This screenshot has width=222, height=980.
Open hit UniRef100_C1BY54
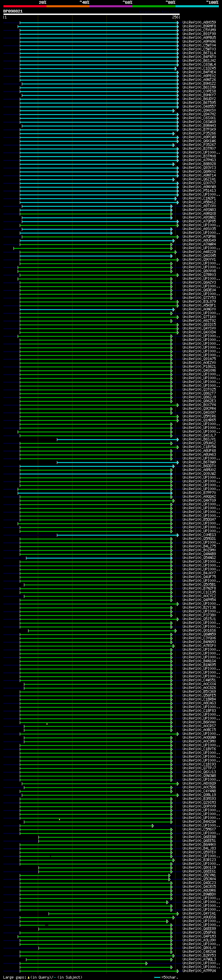click(x=199, y=447)
